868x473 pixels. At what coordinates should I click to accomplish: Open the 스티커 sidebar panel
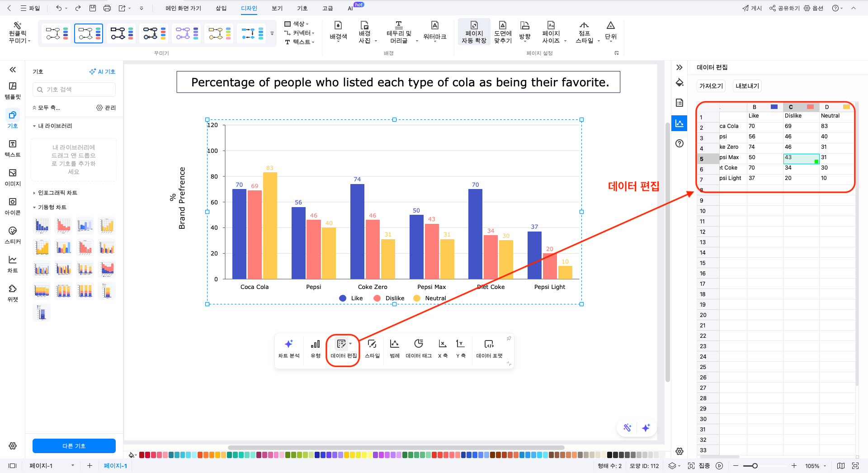pyautogui.click(x=13, y=235)
